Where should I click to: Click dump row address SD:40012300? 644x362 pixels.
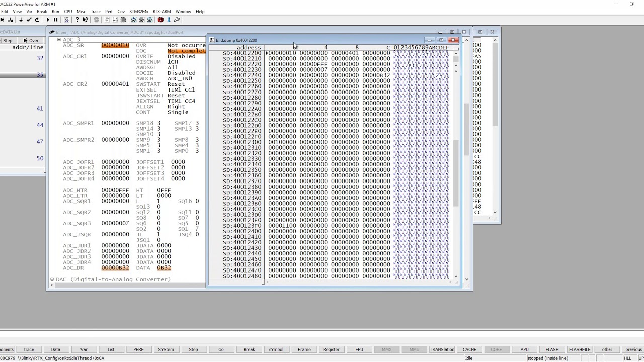click(242, 142)
